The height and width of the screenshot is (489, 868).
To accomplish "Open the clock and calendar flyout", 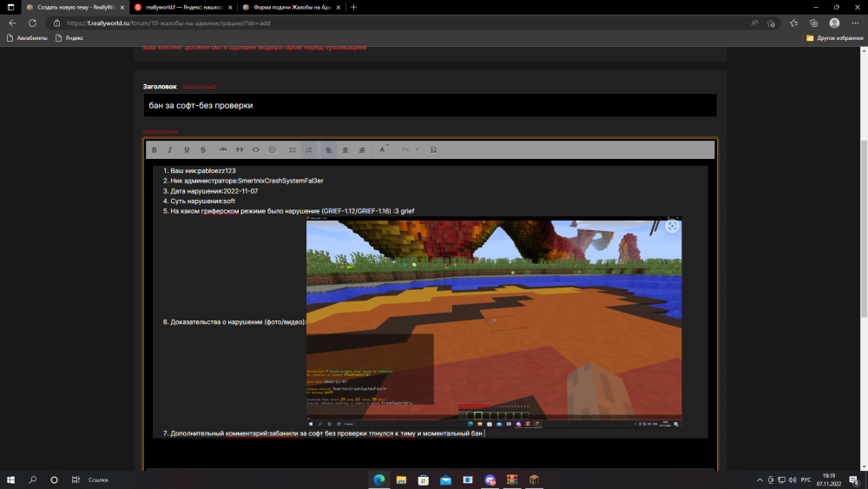I will 829,479.
